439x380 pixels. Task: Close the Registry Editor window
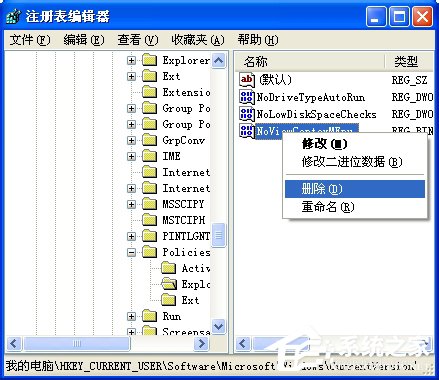[422, 17]
